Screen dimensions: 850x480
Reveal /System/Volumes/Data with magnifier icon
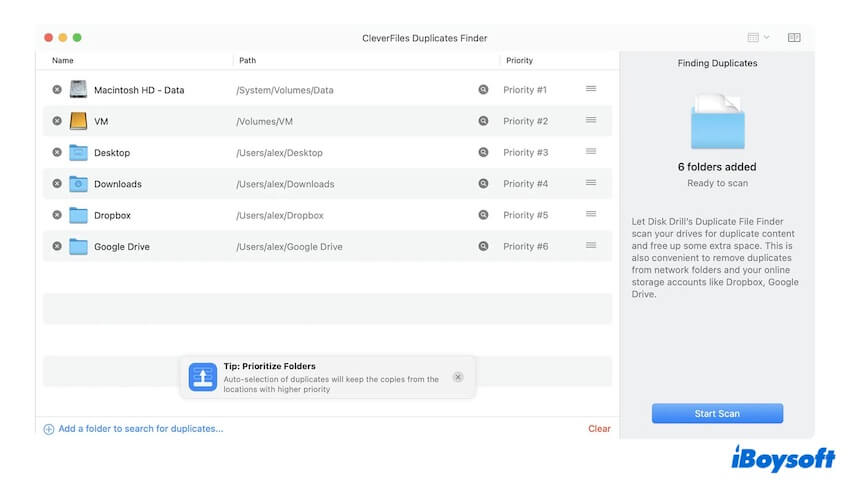(x=483, y=89)
